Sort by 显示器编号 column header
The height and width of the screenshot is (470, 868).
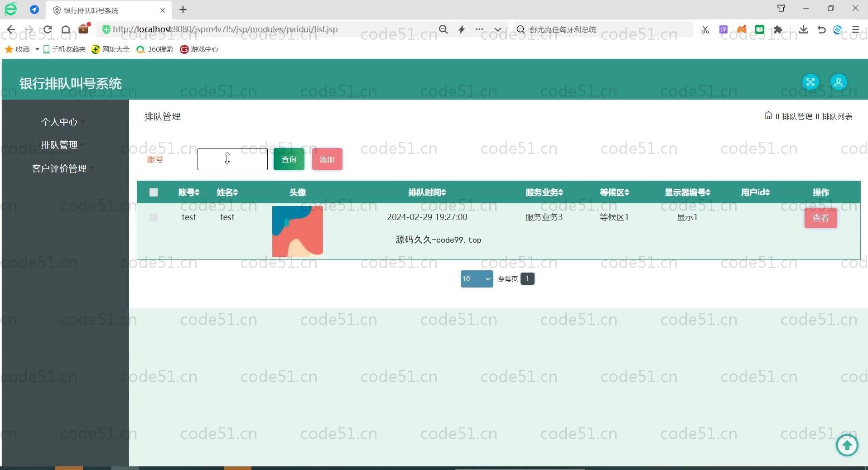pyautogui.click(x=688, y=192)
